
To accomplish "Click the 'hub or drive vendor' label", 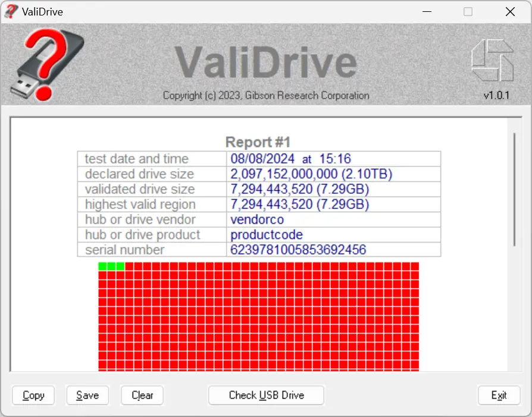I will click(x=140, y=220).
